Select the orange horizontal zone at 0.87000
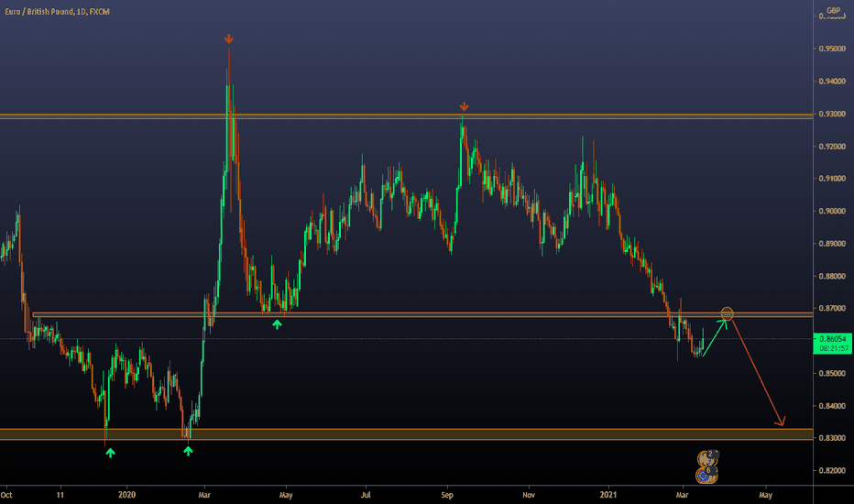Viewport: 854px width, 504px height. pyautogui.click(x=422, y=314)
